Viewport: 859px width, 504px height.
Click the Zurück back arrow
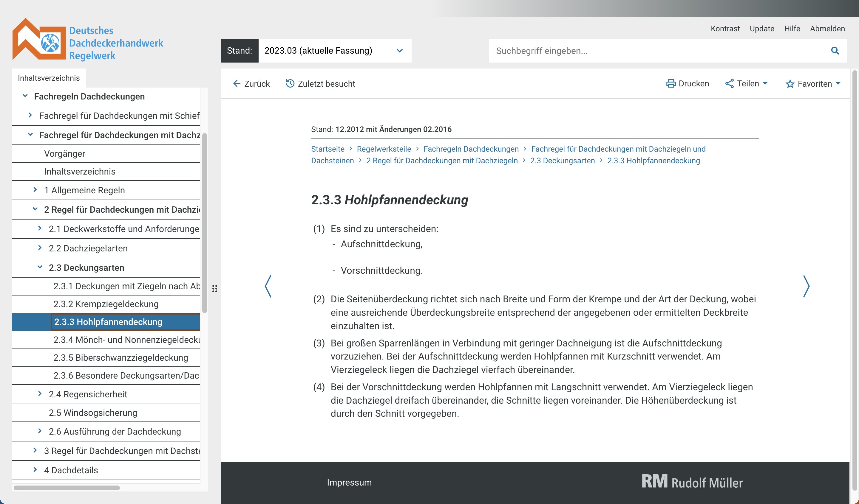click(x=237, y=83)
